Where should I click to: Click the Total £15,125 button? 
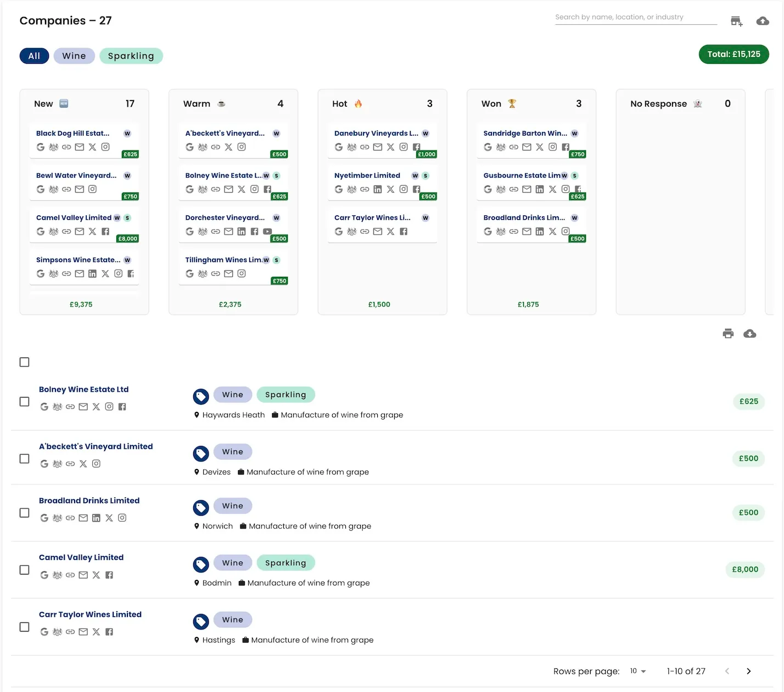pyautogui.click(x=734, y=54)
